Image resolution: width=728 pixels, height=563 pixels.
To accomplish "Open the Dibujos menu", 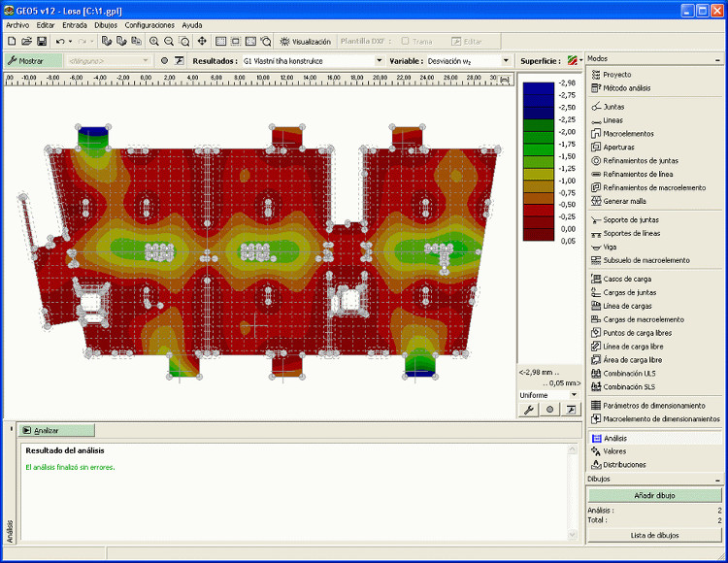I will [106, 24].
